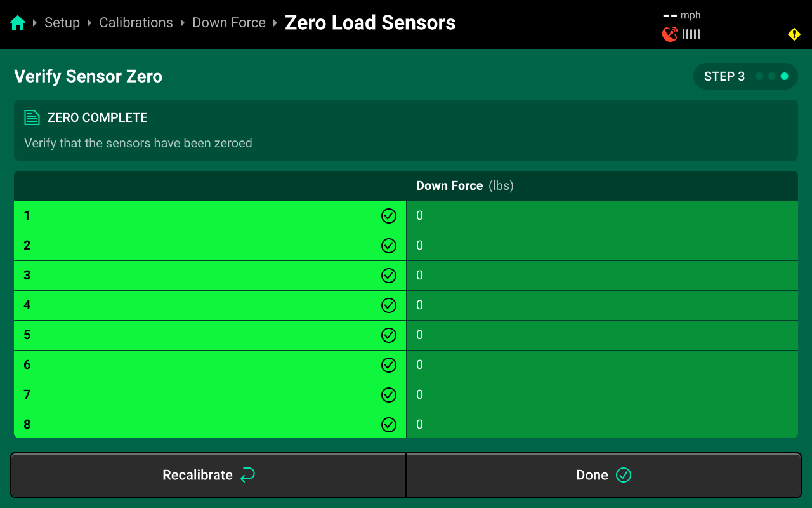Select Calibrations in the breadcrumb bar
812x508 pixels.
tap(136, 23)
